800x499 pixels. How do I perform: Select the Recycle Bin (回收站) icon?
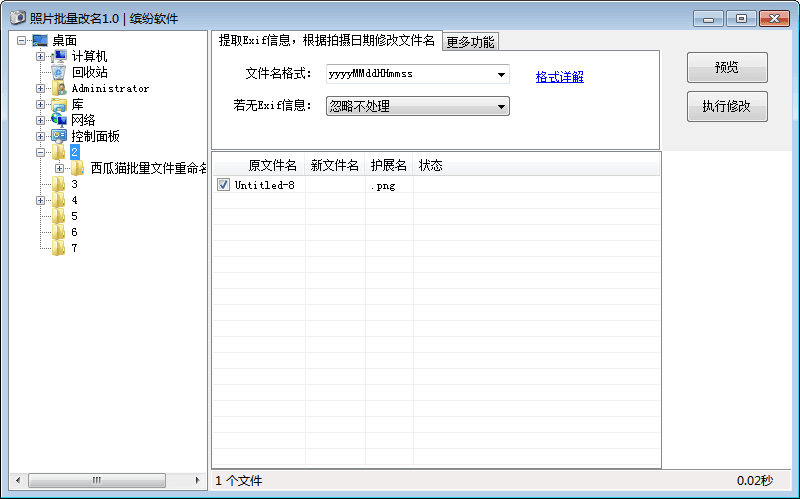click(x=59, y=73)
